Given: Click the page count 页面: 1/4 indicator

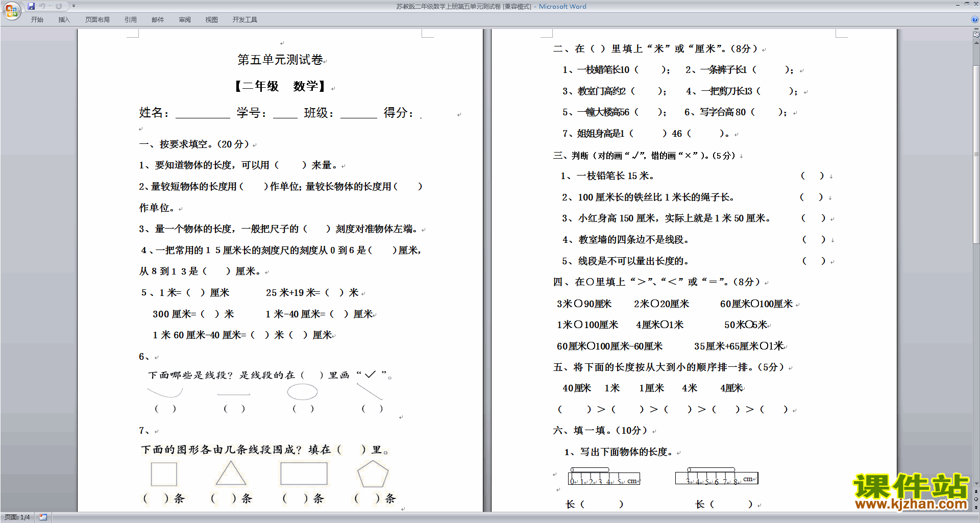Looking at the screenshot, I should (x=17, y=517).
